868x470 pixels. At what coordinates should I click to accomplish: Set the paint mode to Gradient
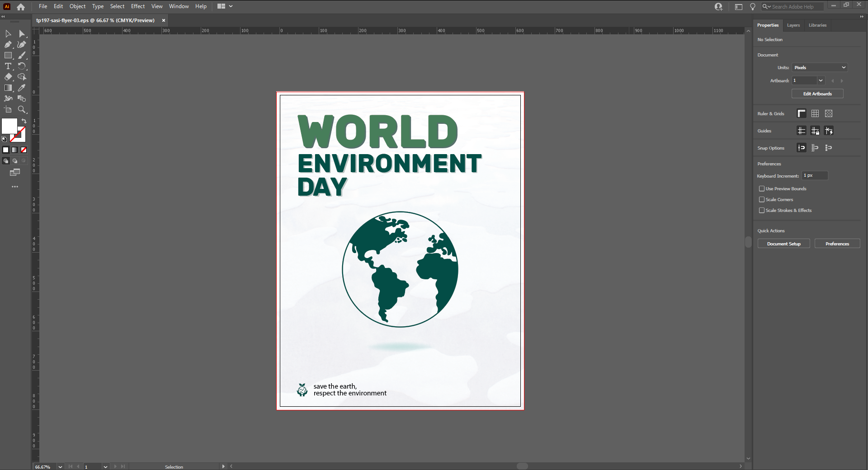coord(15,150)
